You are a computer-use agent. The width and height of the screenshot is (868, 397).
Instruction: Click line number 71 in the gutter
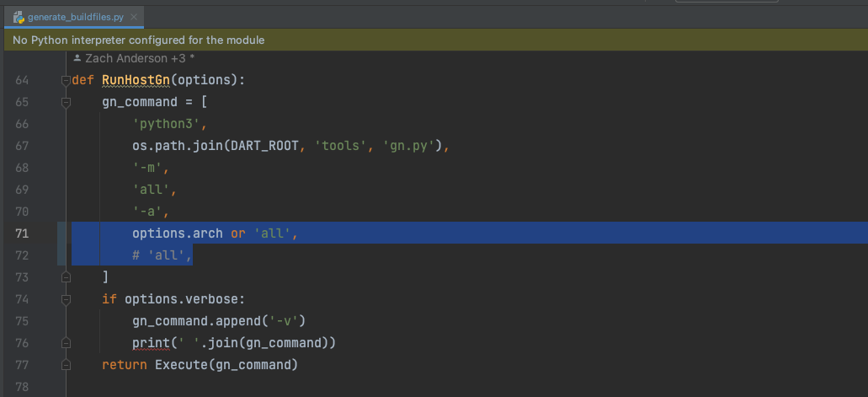click(22, 233)
